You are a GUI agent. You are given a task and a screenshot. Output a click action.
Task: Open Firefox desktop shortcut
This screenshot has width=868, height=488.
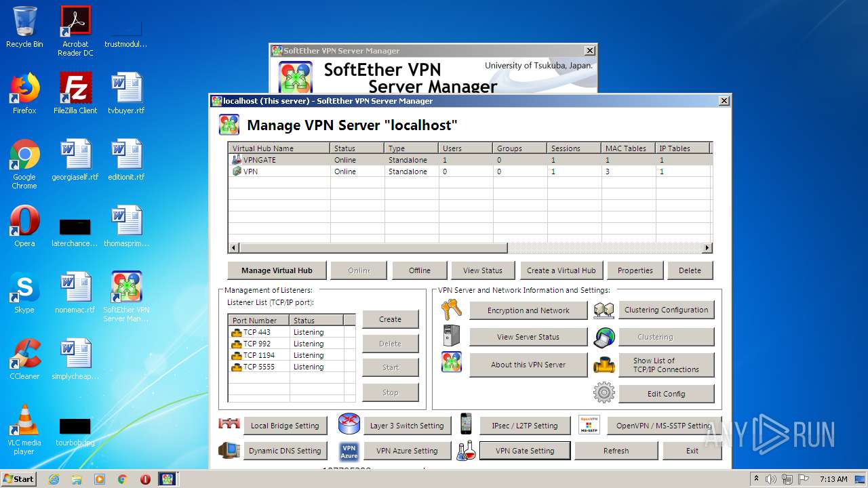pyautogui.click(x=24, y=94)
